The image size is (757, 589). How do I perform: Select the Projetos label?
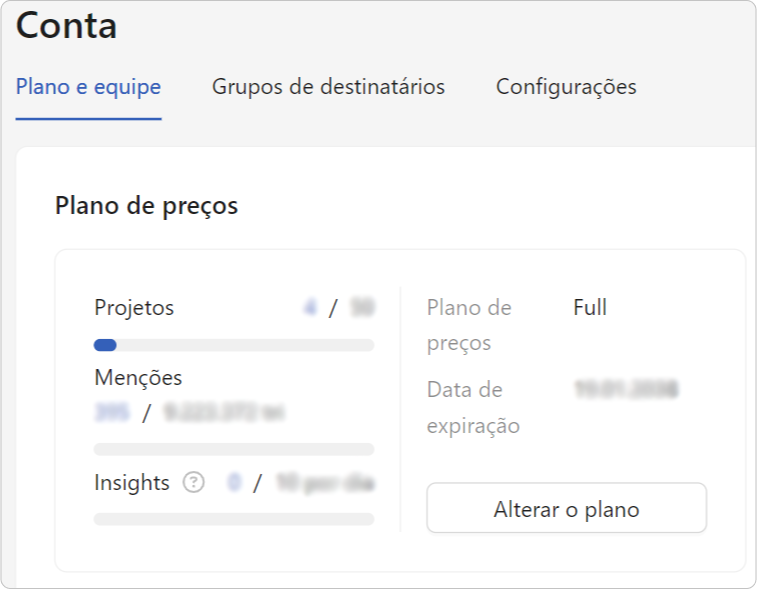point(134,308)
